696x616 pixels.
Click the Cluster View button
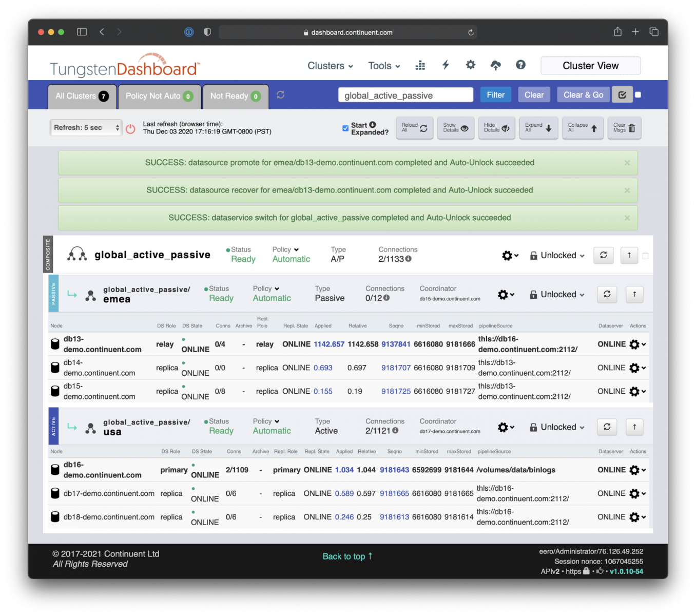pos(591,66)
